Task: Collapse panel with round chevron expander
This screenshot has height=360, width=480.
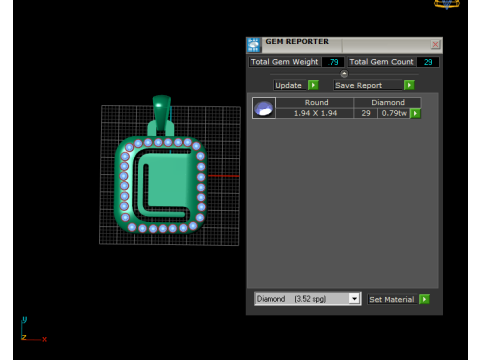Action: coord(344,74)
